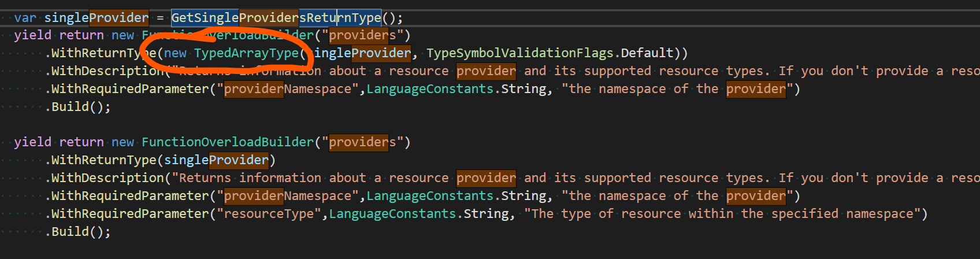This screenshot has width=980, height=259.
Task: Click the 'Default' flag after TypeSymbolValidationFlags
Action: [x=647, y=53]
